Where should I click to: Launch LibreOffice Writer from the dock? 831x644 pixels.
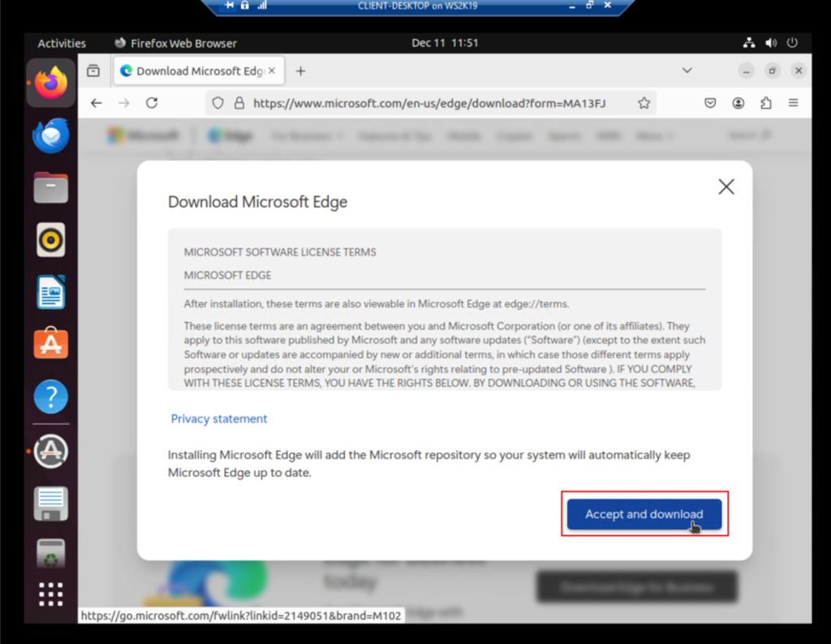coord(51,292)
